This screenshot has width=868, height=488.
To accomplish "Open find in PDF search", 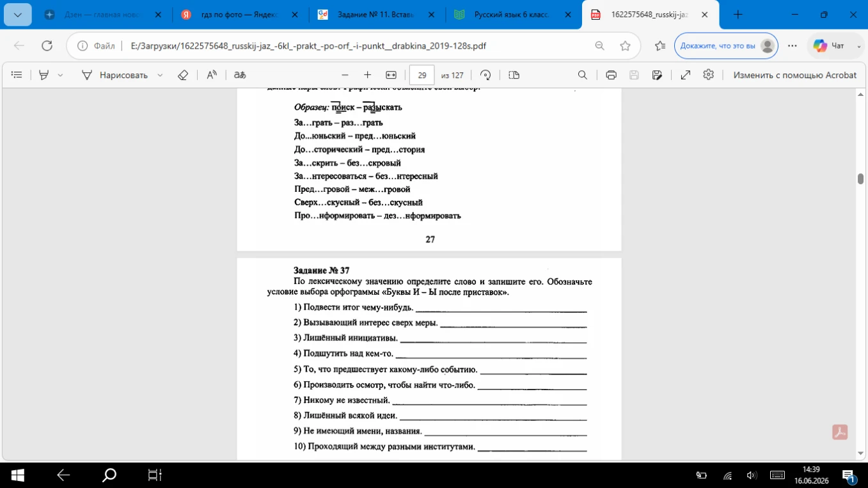I will (582, 75).
